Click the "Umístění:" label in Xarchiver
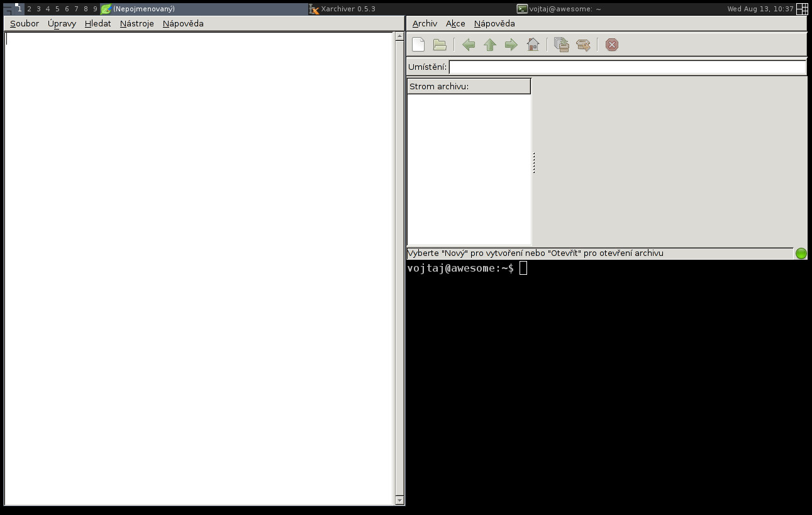 [428, 67]
